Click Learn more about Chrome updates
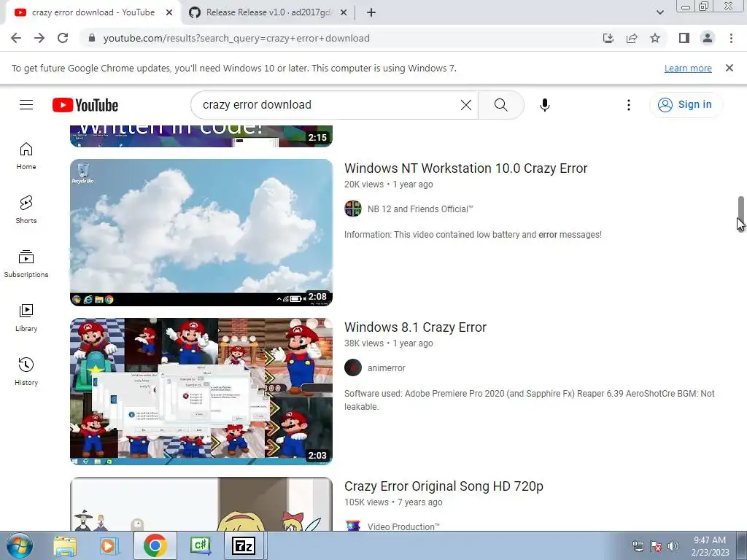The image size is (747, 560). [x=688, y=68]
